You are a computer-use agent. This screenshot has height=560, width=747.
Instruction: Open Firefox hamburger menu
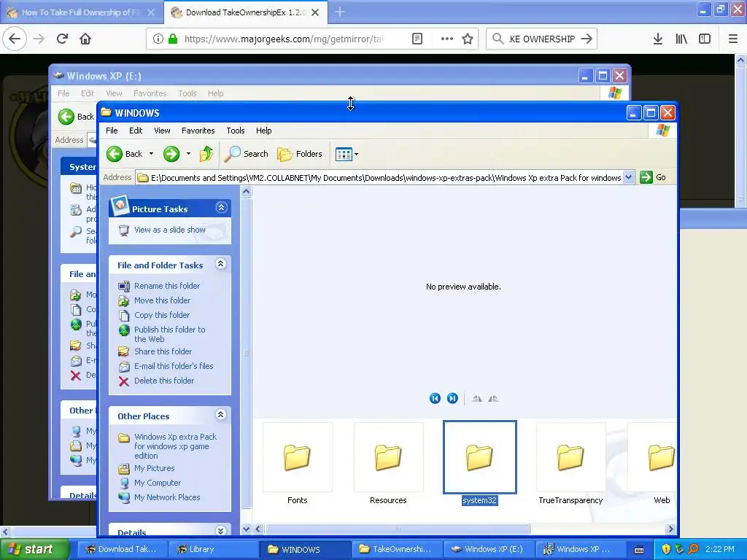[733, 39]
